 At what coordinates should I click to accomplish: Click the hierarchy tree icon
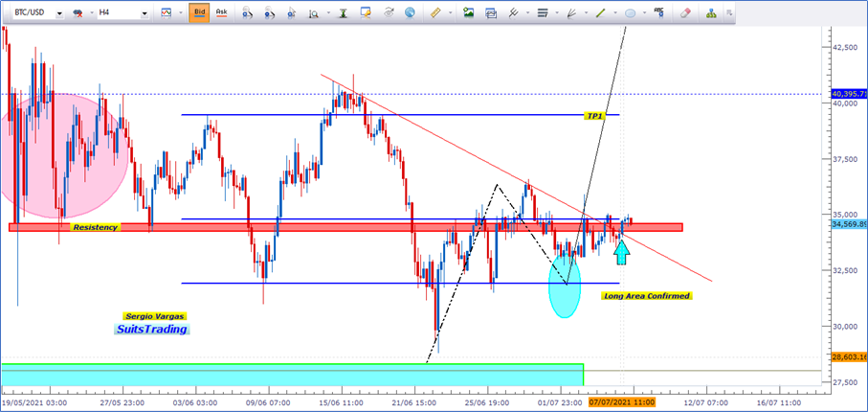point(710,13)
